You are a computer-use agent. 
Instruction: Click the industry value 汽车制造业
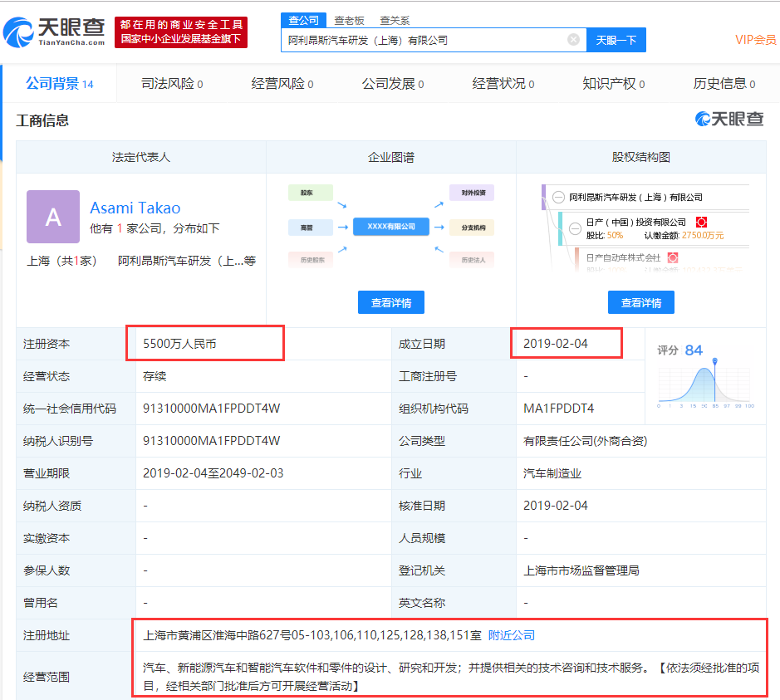[x=552, y=473]
